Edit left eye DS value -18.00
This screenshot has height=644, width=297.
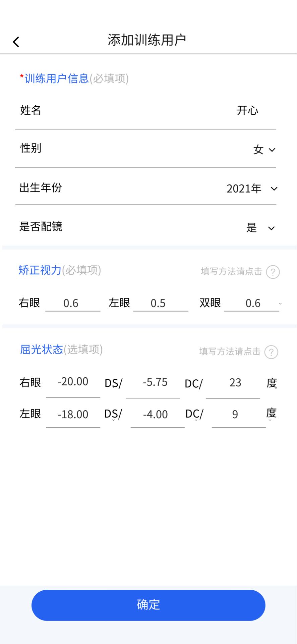click(x=73, y=415)
